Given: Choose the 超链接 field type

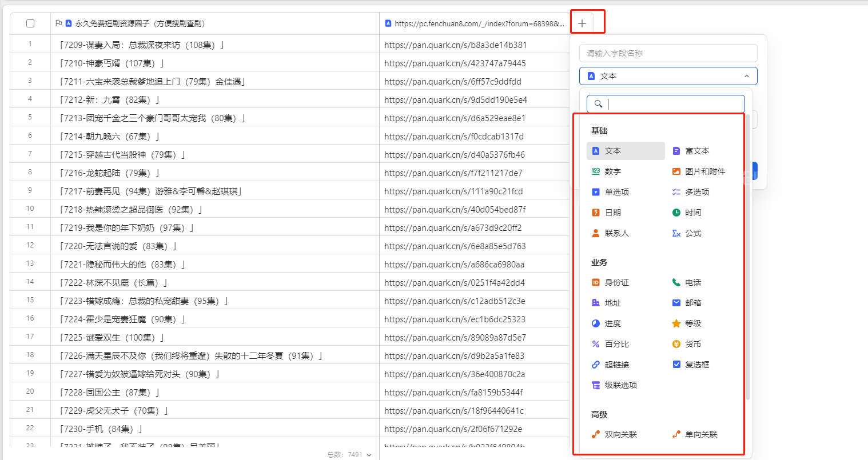Looking at the screenshot, I should [x=610, y=365].
